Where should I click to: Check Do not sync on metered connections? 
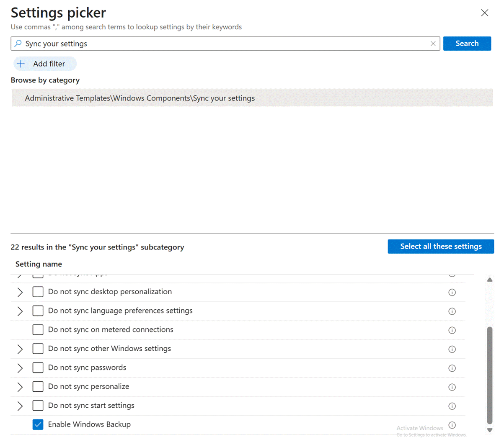tap(38, 330)
